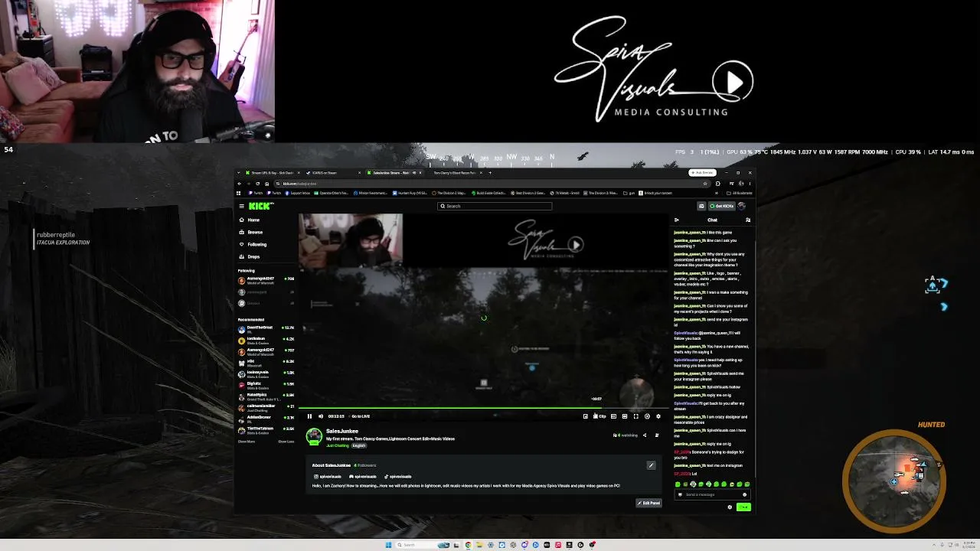Click Show Less under recommended channels
980x551 pixels.
286,442
